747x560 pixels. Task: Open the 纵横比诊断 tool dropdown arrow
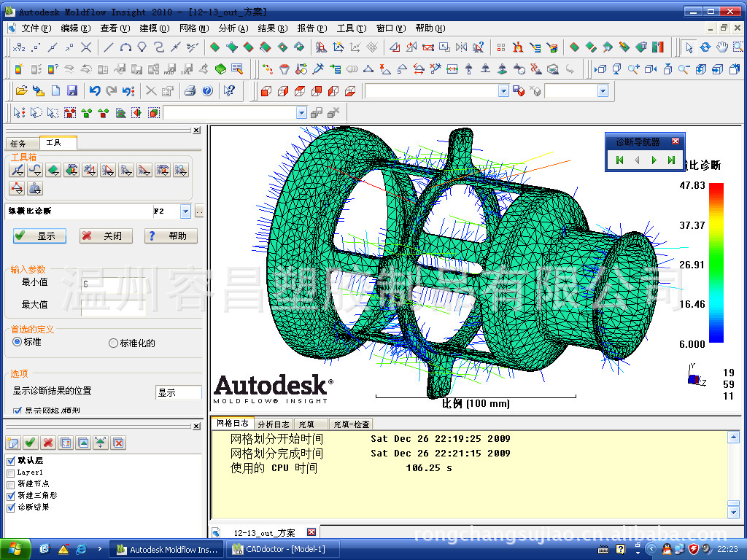[x=186, y=211]
